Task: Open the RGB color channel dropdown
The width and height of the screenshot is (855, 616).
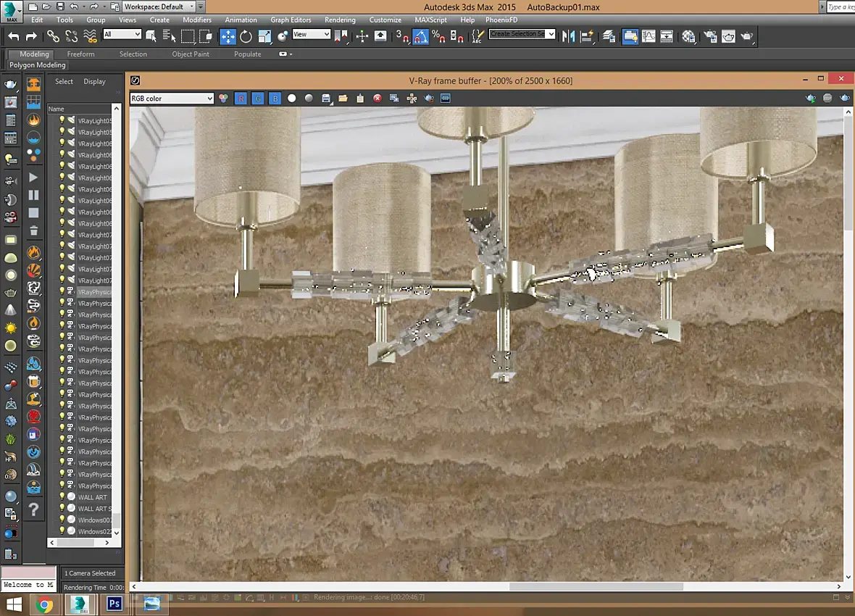Action: coord(172,99)
